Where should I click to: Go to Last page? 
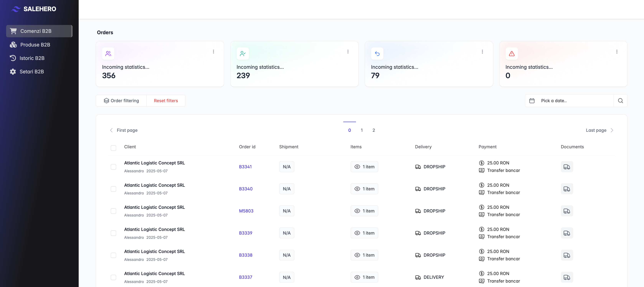pyautogui.click(x=596, y=130)
